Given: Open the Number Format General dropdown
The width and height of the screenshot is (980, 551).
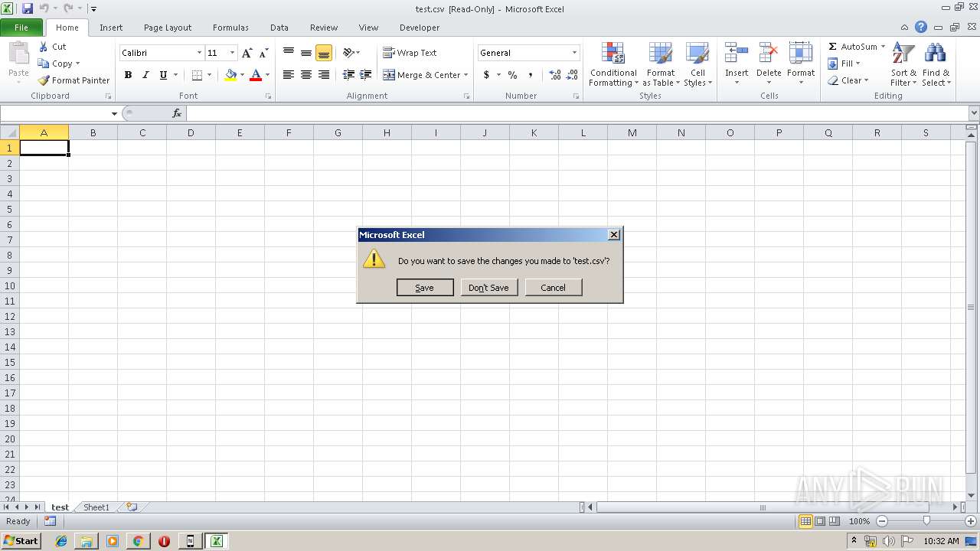Looking at the screenshot, I should tap(574, 53).
